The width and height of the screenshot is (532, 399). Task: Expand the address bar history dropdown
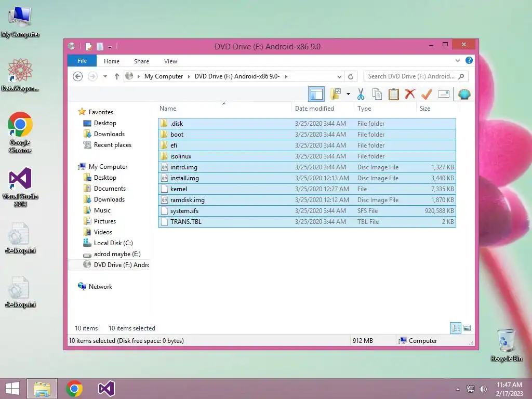pyautogui.click(x=339, y=76)
